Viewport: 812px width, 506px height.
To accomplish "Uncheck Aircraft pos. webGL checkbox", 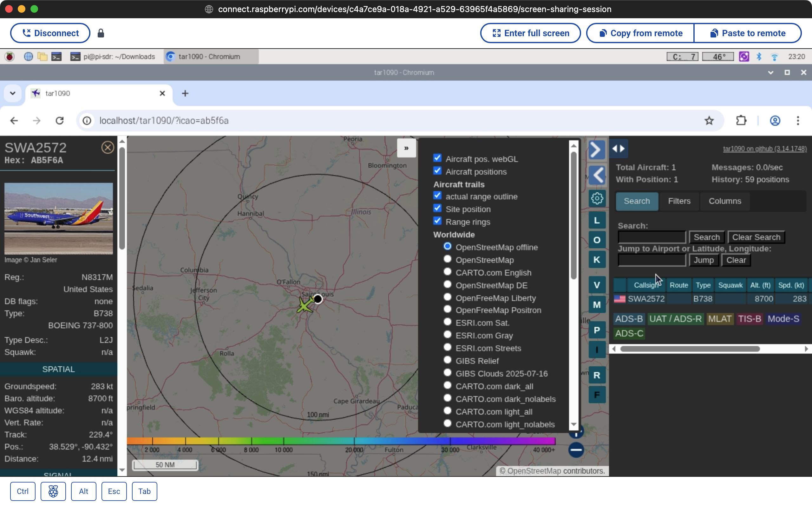I will click(437, 158).
